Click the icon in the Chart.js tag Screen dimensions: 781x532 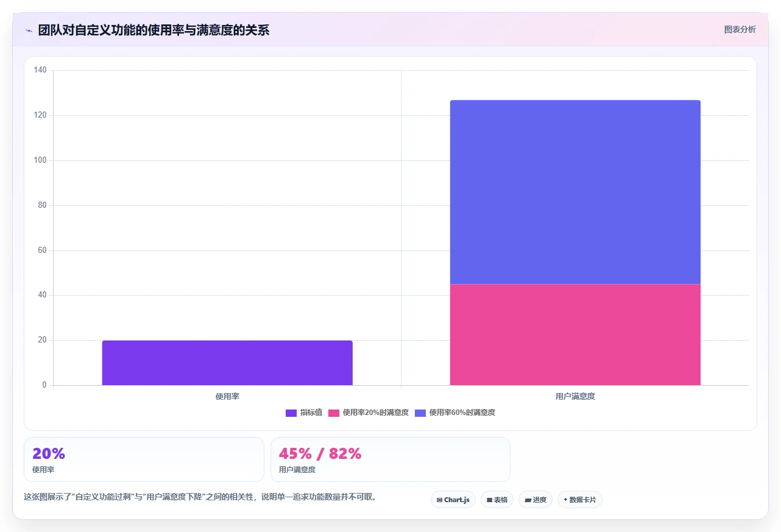pyautogui.click(x=439, y=500)
